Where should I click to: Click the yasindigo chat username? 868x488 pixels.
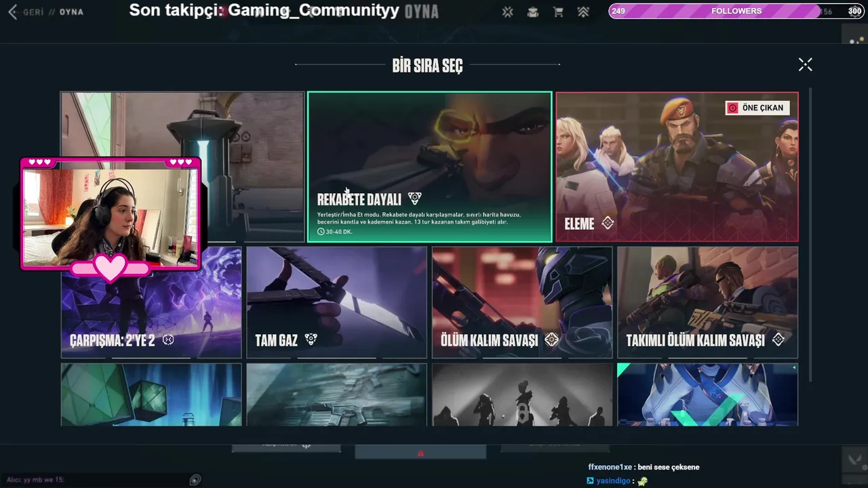click(612, 481)
